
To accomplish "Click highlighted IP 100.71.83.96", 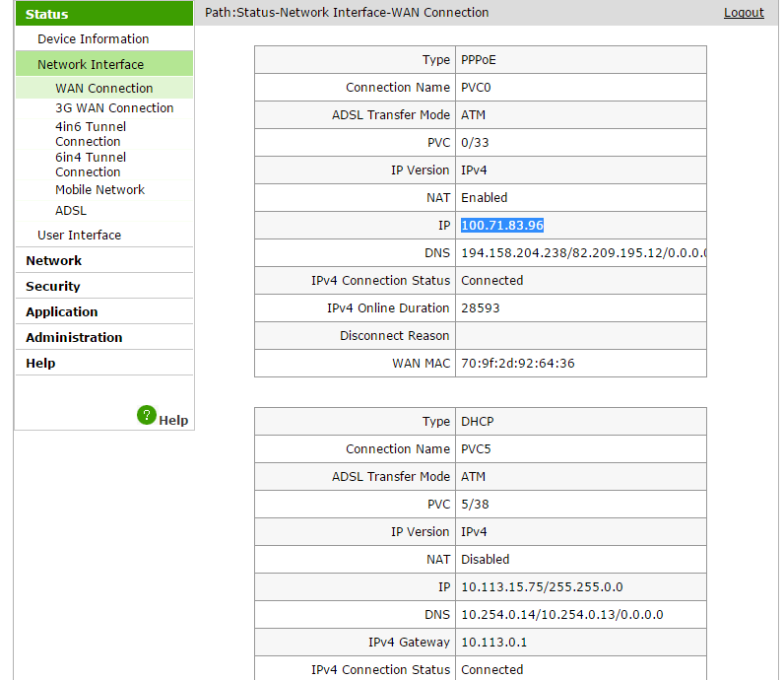I will 502,225.
